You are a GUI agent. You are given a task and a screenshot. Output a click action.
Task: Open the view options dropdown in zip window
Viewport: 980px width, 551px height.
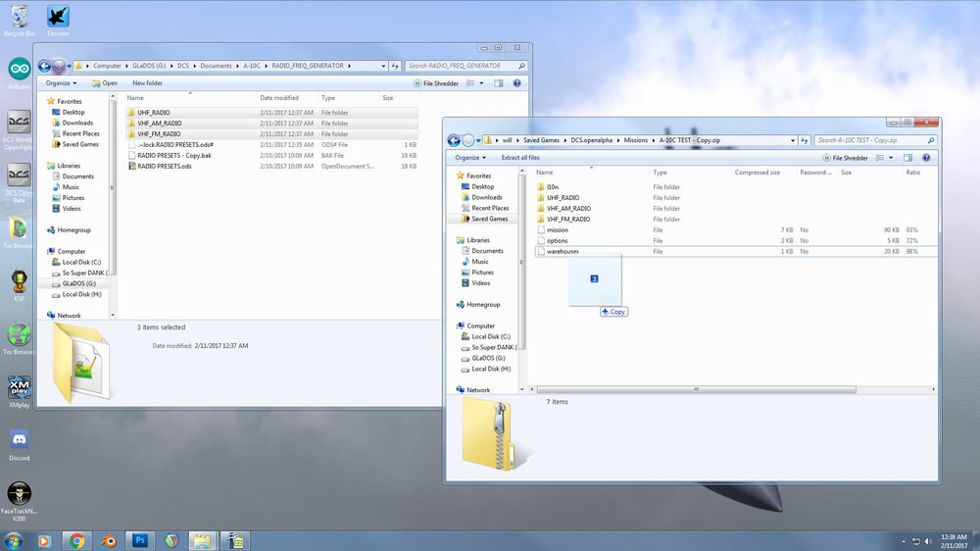(892, 157)
